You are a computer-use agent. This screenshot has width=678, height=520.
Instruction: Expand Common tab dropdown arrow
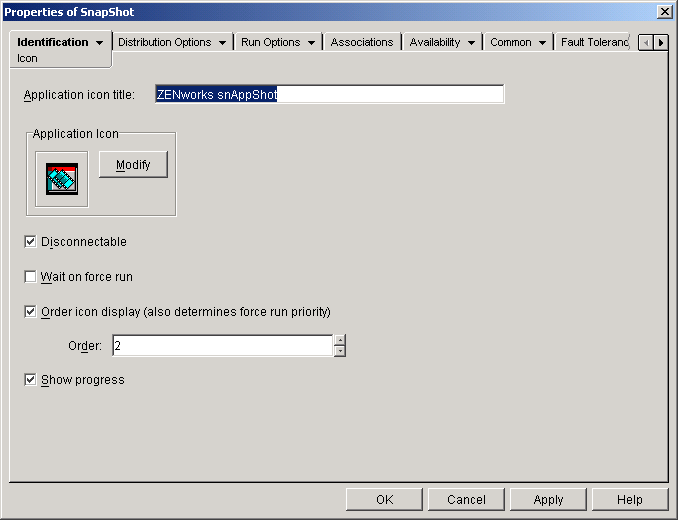tap(542, 43)
